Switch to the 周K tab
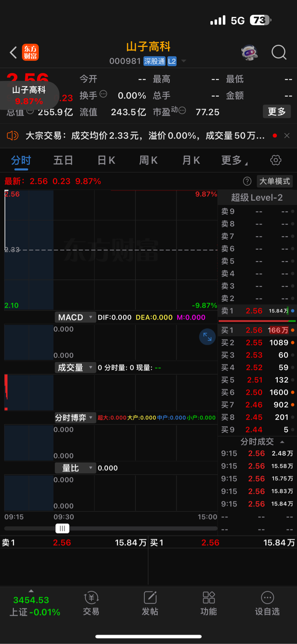 (x=148, y=160)
